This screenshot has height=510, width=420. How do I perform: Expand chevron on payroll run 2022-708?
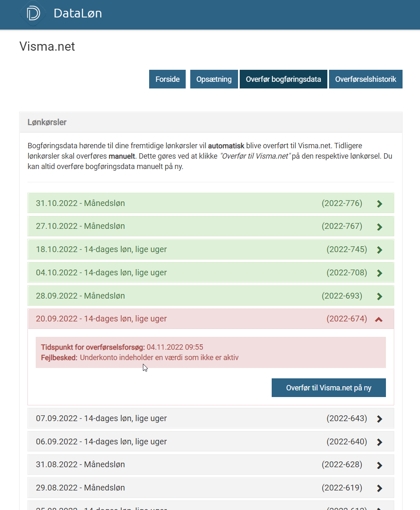(x=379, y=273)
